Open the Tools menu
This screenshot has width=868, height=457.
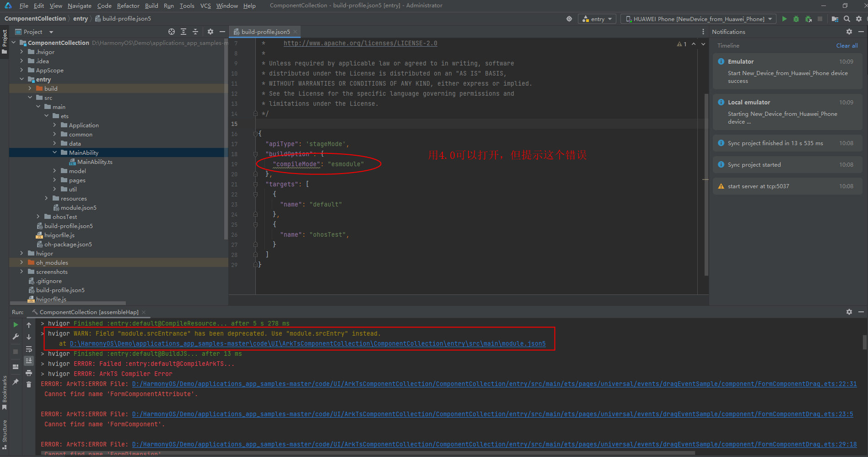(187, 5)
